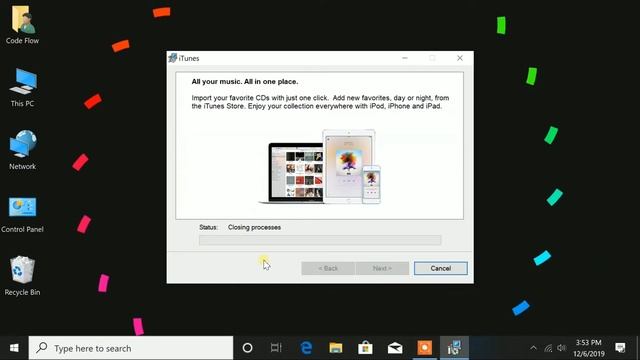
Task: Launch Microsoft Edge from the taskbar
Action: pos(306,348)
